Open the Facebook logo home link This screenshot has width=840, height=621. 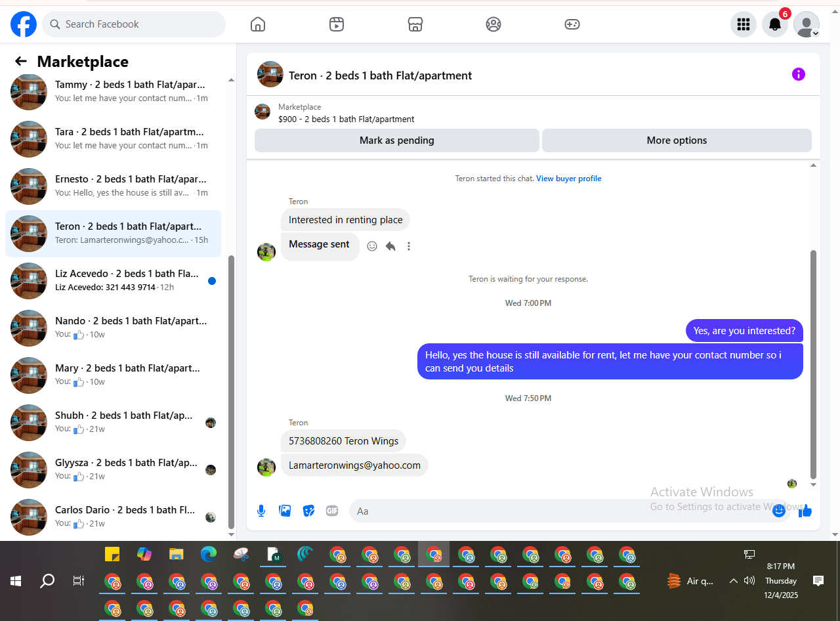tap(24, 24)
